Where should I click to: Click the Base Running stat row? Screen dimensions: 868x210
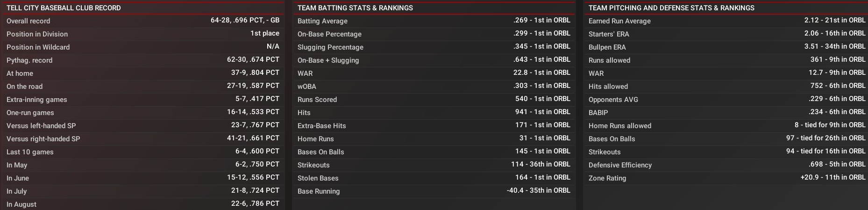click(434, 191)
